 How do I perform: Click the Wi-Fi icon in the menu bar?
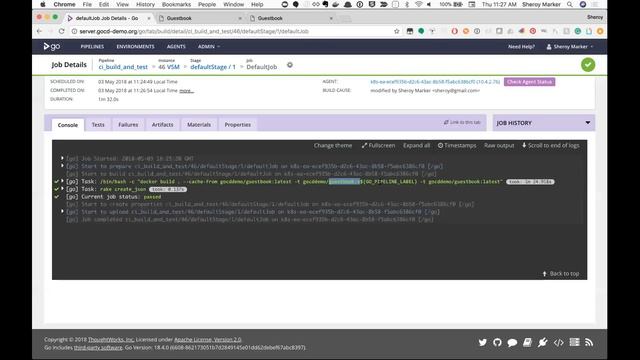pyautogui.click(x=418, y=4)
